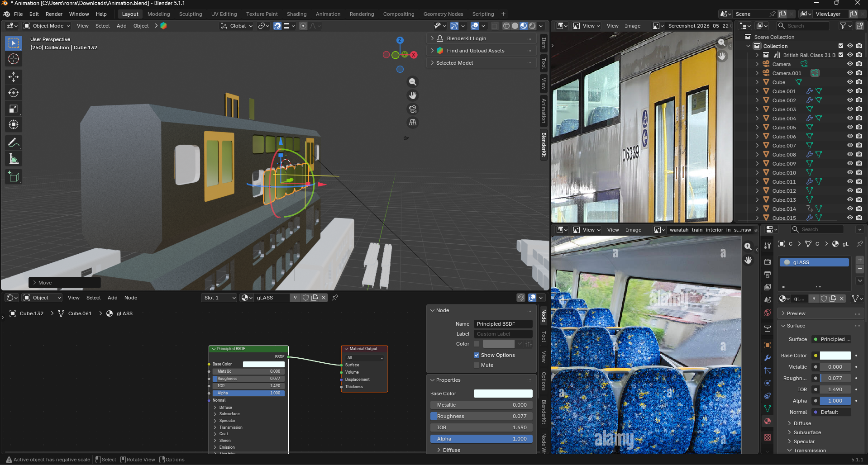The width and height of the screenshot is (868, 465).
Task: Switch perspective/orthographic with the grid gizmo
Action: point(413,123)
